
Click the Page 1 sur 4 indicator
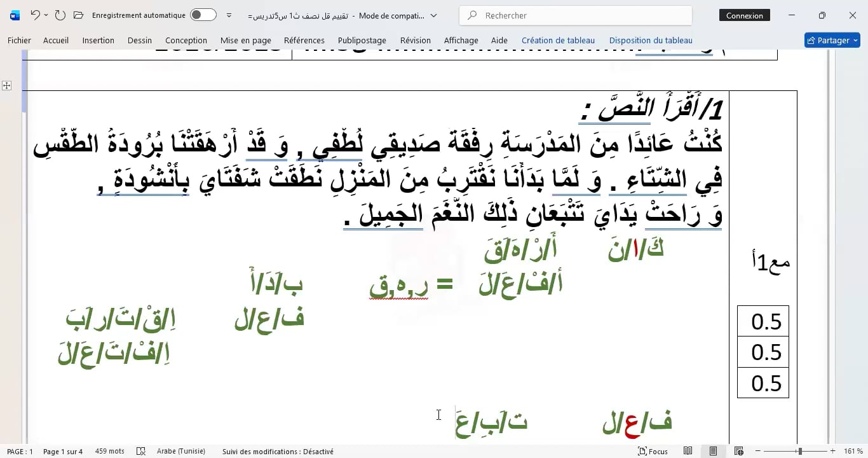click(x=63, y=452)
